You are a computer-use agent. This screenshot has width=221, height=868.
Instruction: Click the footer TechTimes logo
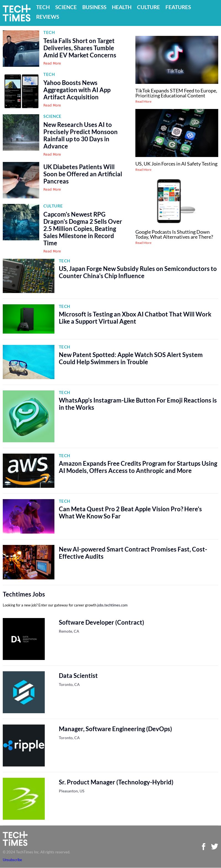15,839
